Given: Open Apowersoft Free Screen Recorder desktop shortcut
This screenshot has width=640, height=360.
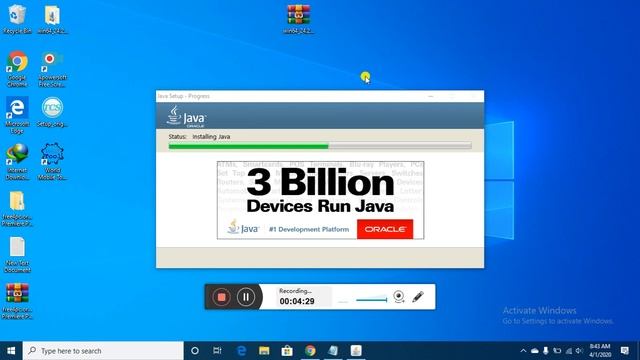Looking at the screenshot, I should tap(52, 69).
